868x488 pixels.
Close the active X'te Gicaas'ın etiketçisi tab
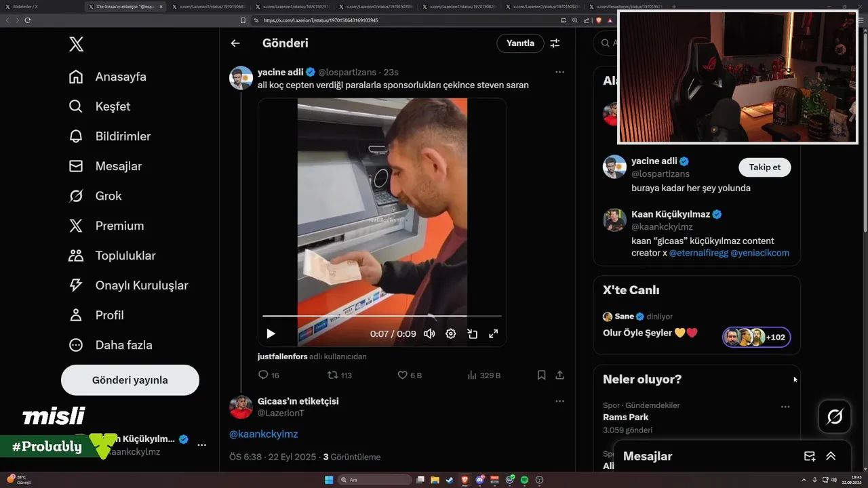pyautogui.click(x=161, y=6)
